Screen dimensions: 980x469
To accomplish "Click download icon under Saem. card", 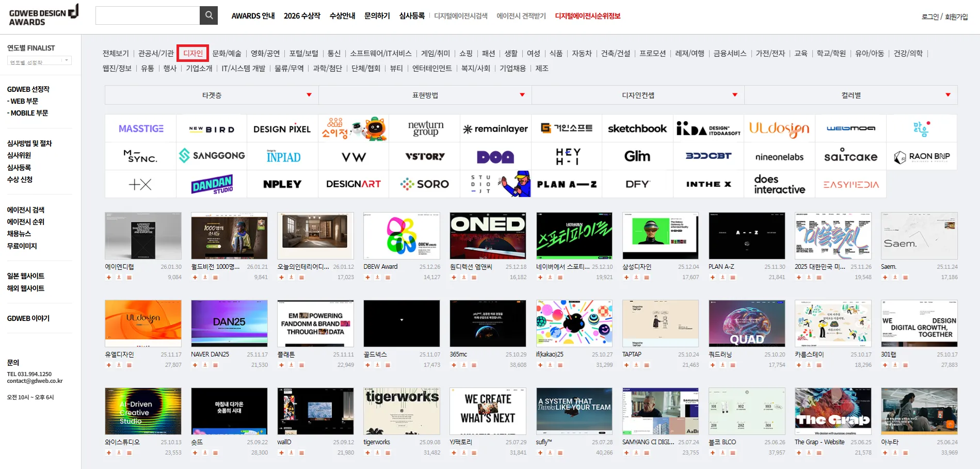I will (895, 278).
